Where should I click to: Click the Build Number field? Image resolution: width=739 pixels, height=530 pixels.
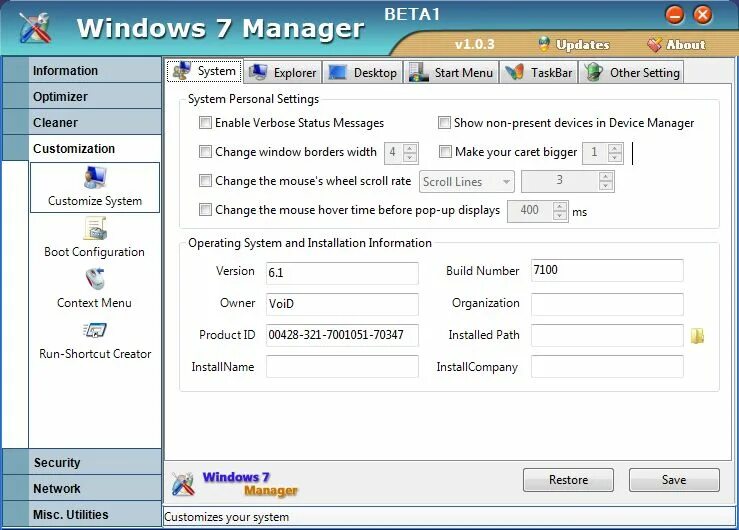[607, 270]
